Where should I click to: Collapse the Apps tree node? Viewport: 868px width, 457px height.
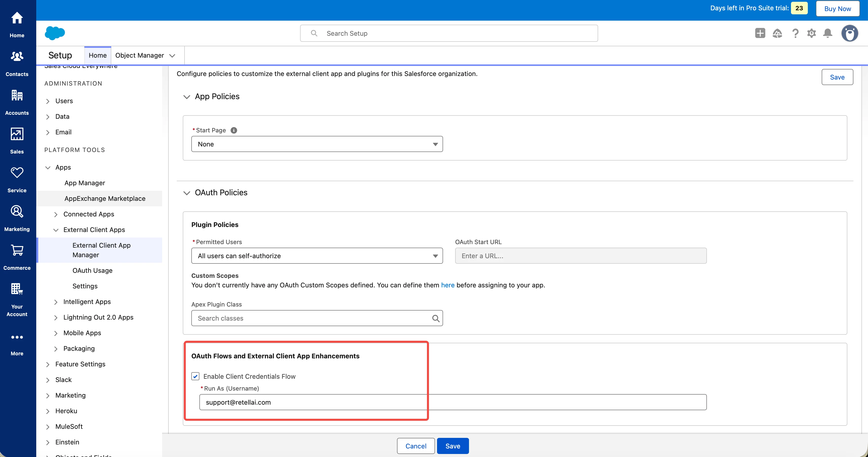click(48, 167)
